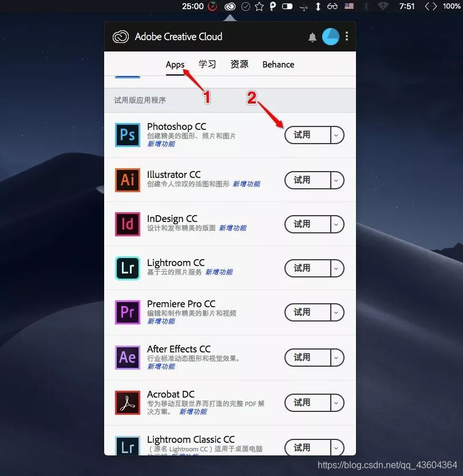This screenshot has height=476, width=463.
Task: Click the toggle-shaped menu bar icon
Action: pos(287,6)
